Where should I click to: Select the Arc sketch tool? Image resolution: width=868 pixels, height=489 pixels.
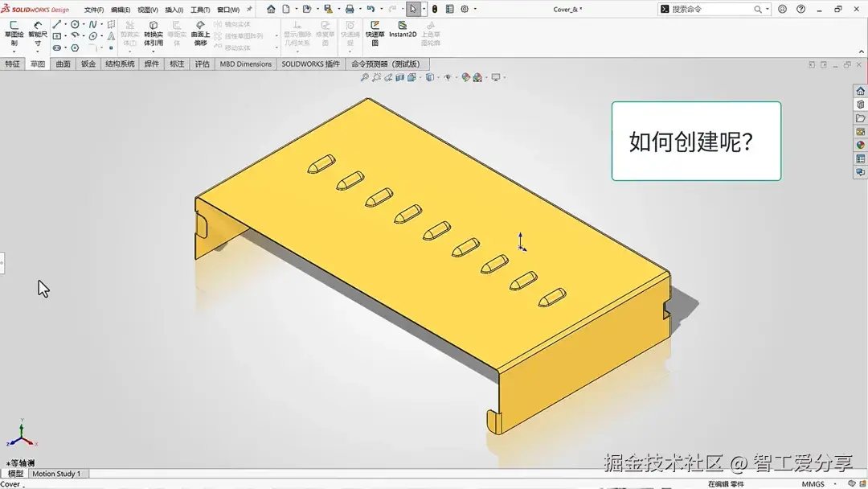coord(75,35)
